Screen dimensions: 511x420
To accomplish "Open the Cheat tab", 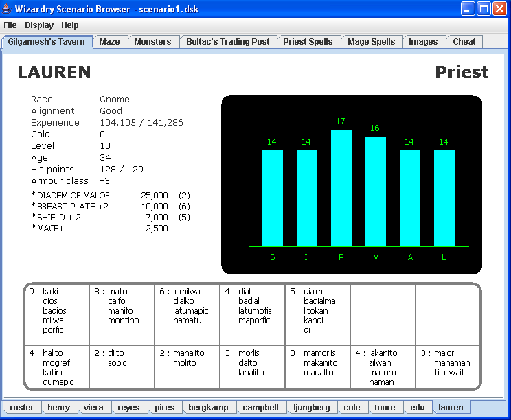I will pos(464,42).
